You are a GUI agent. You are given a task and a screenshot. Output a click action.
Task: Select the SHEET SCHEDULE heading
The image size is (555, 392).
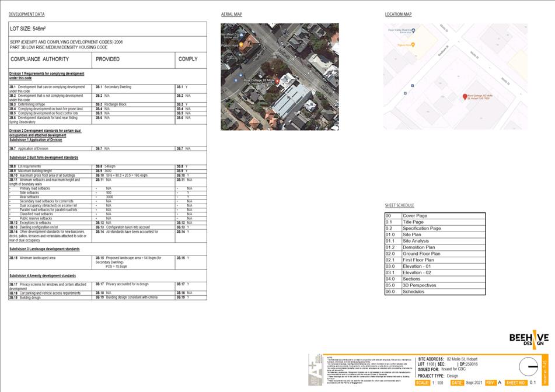click(x=400, y=205)
